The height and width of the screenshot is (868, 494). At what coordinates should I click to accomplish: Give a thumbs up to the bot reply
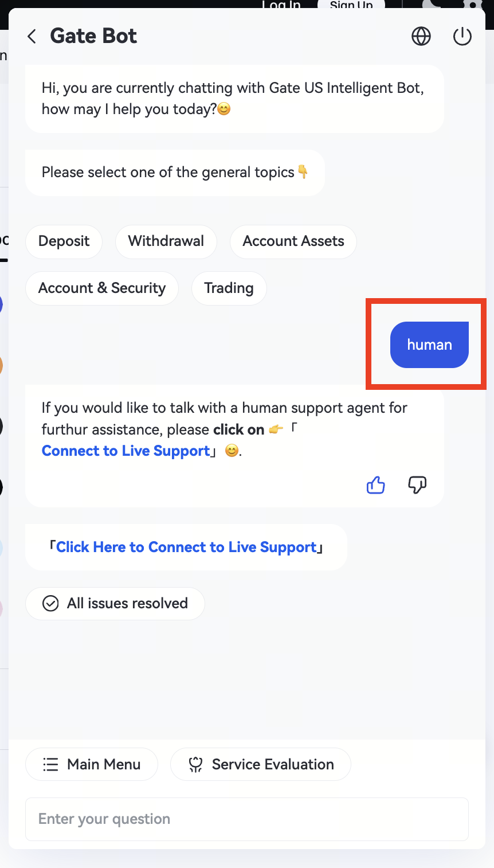tap(376, 485)
